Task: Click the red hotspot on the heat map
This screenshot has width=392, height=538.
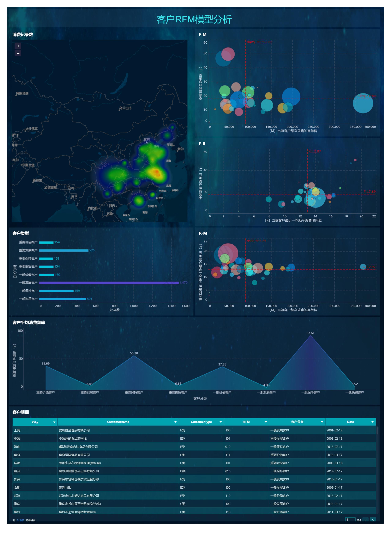Action: pyautogui.click(x=157, y=172)
